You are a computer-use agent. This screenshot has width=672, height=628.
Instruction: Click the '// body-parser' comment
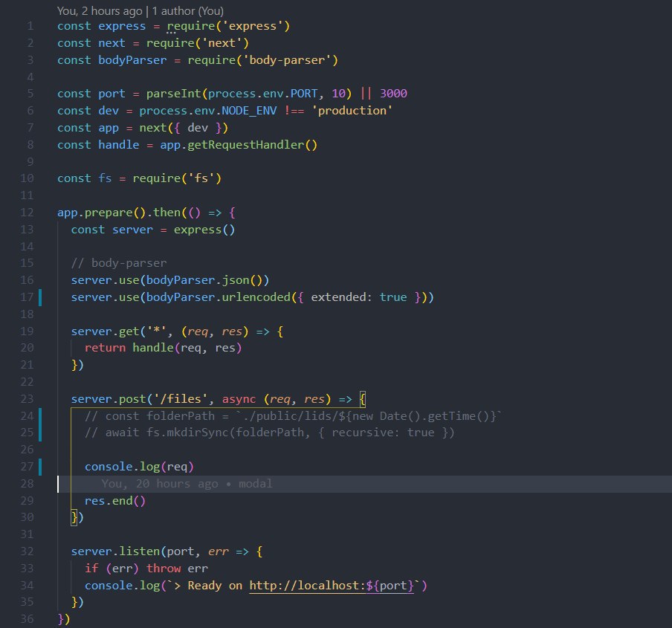(x=119, y=263)
